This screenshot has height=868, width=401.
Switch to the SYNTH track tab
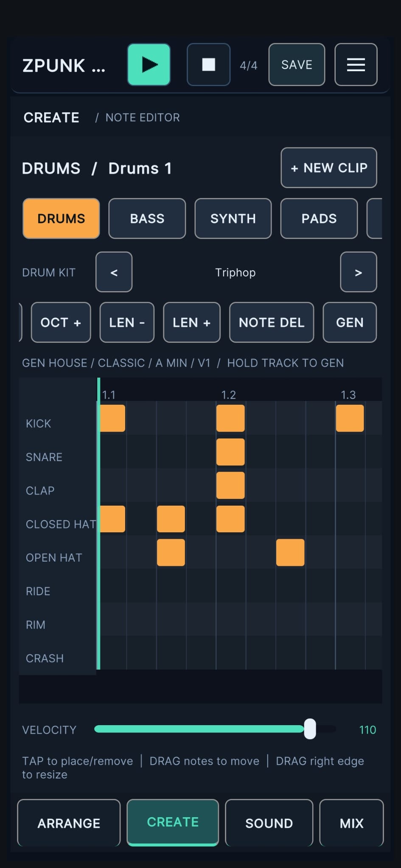pos(233,218)
